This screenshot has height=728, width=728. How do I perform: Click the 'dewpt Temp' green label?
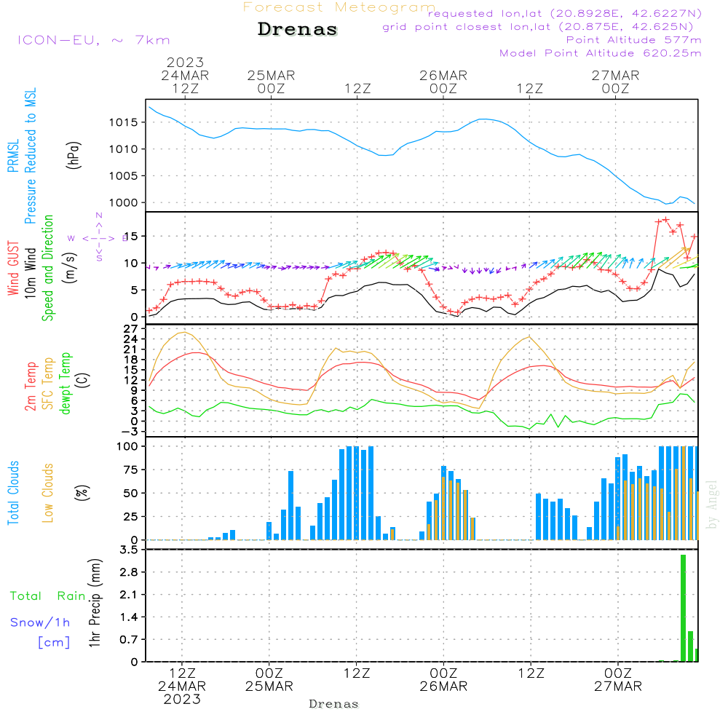65,383
